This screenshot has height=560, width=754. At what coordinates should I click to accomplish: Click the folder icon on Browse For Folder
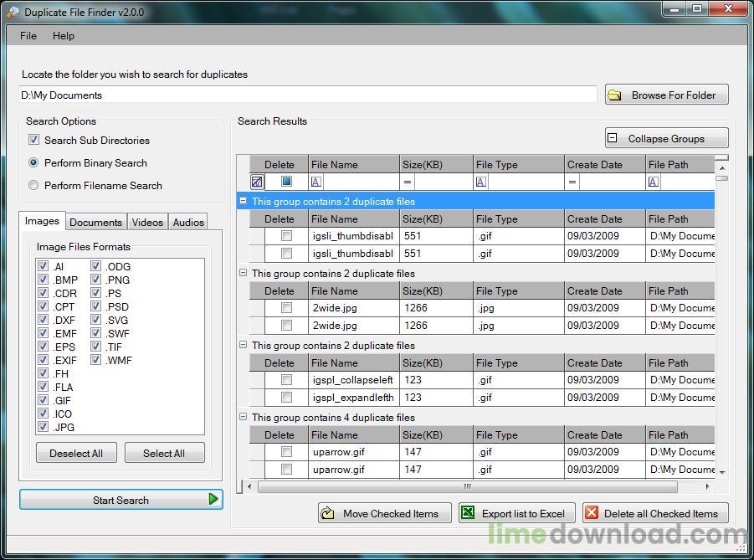pos(617,95)
